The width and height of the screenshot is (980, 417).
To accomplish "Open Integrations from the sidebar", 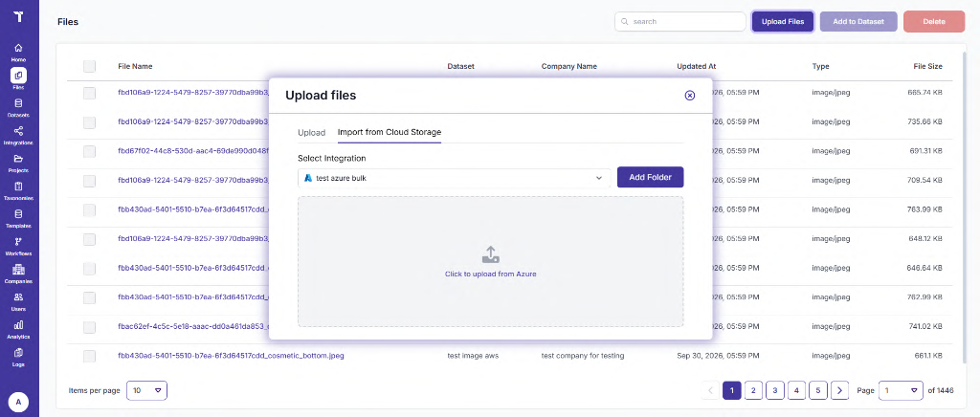I will [19, 136].
